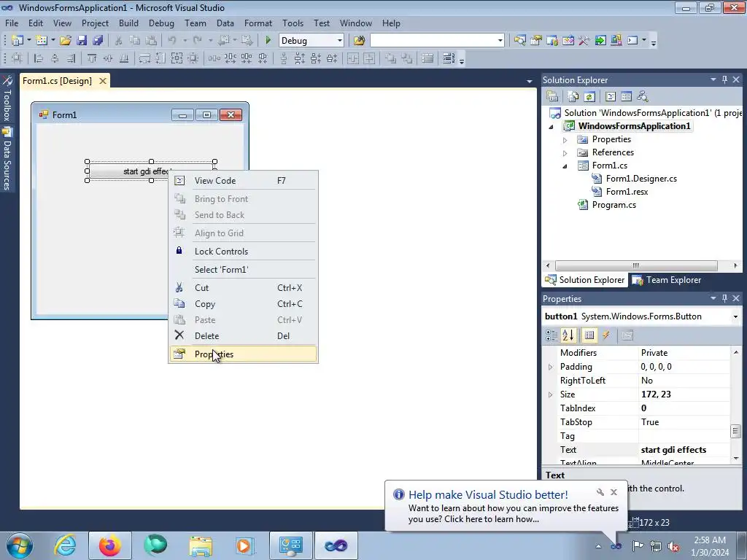Viewport: 747px width, 560px height.
Task: Switch to the Team Explorer tab
Action: (667, 280)
